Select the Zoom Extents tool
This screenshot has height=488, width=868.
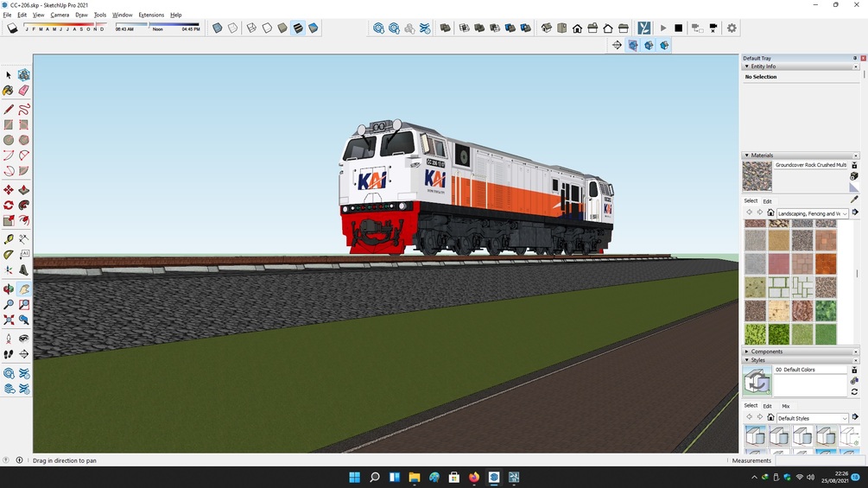click(x=9, y=320)
